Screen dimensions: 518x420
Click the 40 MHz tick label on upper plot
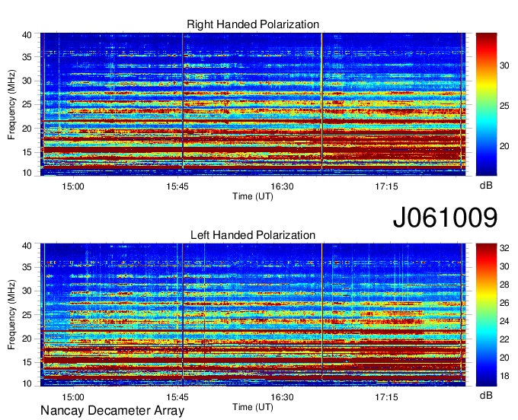click(27, 35)
